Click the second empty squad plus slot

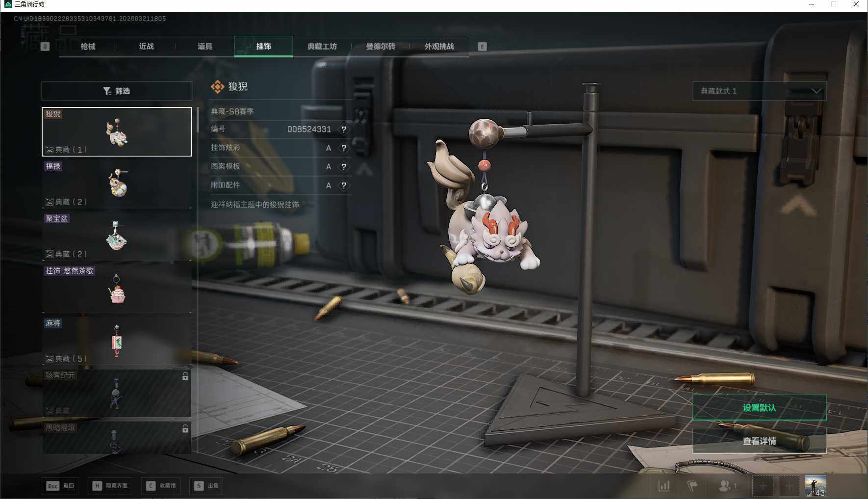click(x=789, y=486)
